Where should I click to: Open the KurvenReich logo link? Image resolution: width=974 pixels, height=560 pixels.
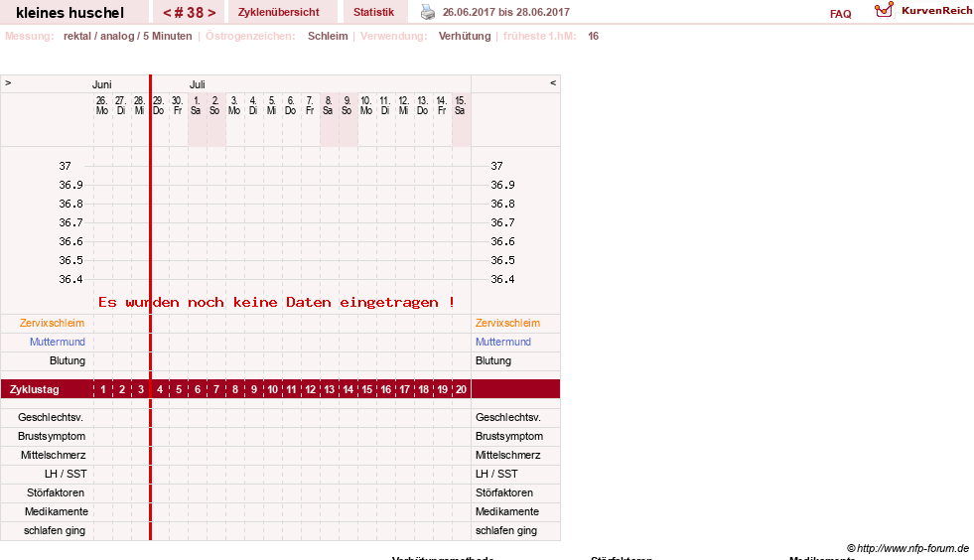(x=884, y=10)
